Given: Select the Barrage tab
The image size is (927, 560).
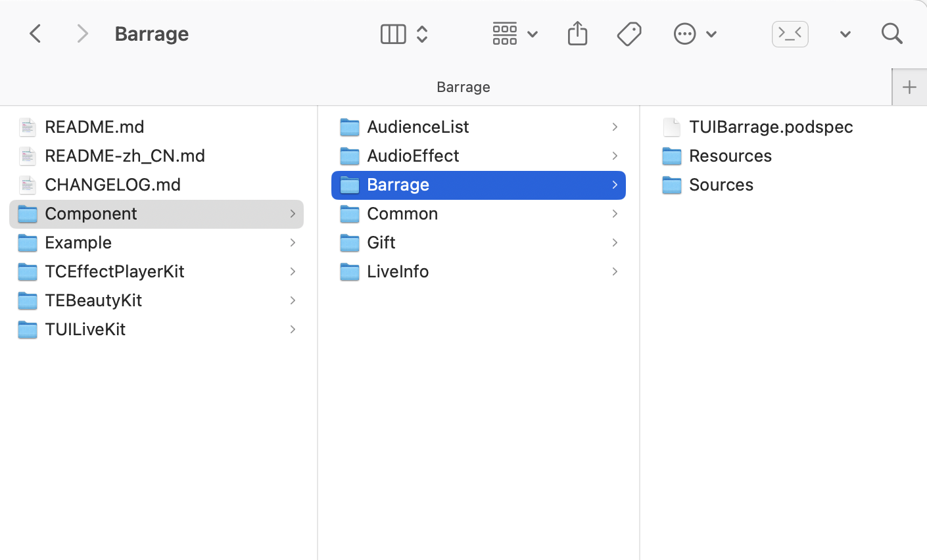Looking at the screenshot, I should (x=463, y=87).
